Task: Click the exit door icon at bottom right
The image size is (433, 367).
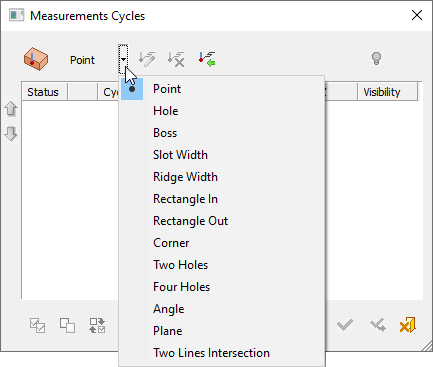Action: [408, 325]
